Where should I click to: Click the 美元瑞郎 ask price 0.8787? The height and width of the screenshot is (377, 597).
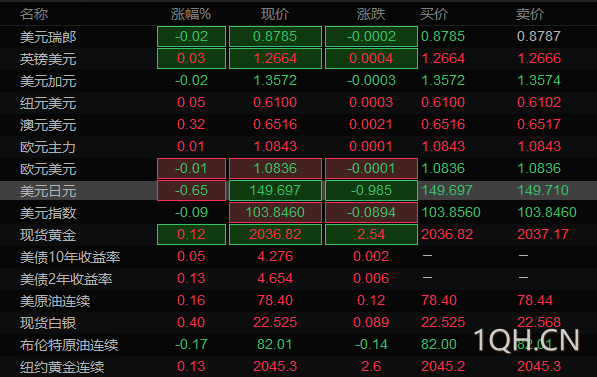pos(539,36)
